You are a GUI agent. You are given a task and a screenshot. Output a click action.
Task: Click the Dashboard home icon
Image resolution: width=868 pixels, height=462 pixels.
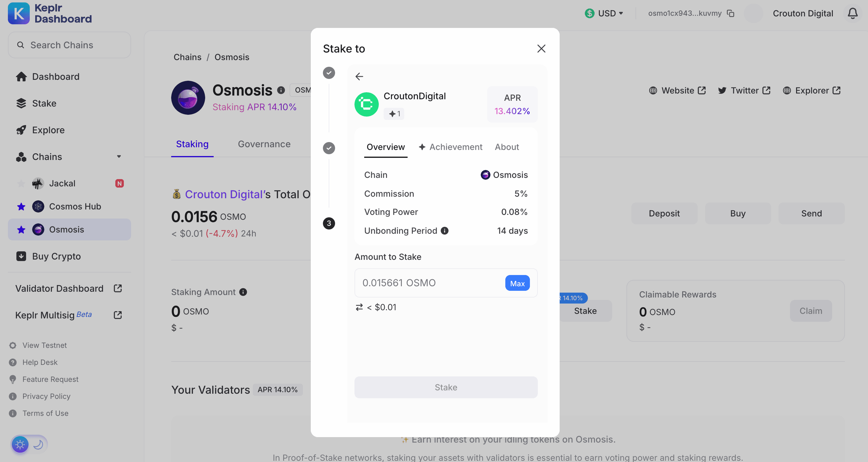(x=21, y=76)
